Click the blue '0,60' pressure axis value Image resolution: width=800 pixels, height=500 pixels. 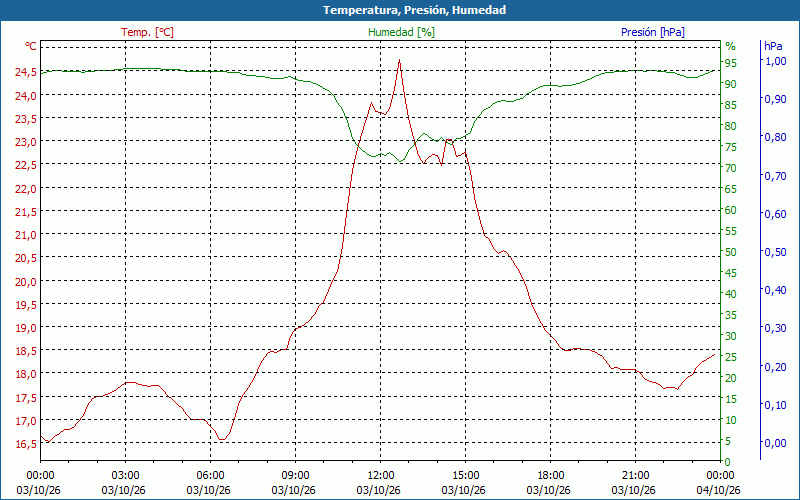coord(776,214)
